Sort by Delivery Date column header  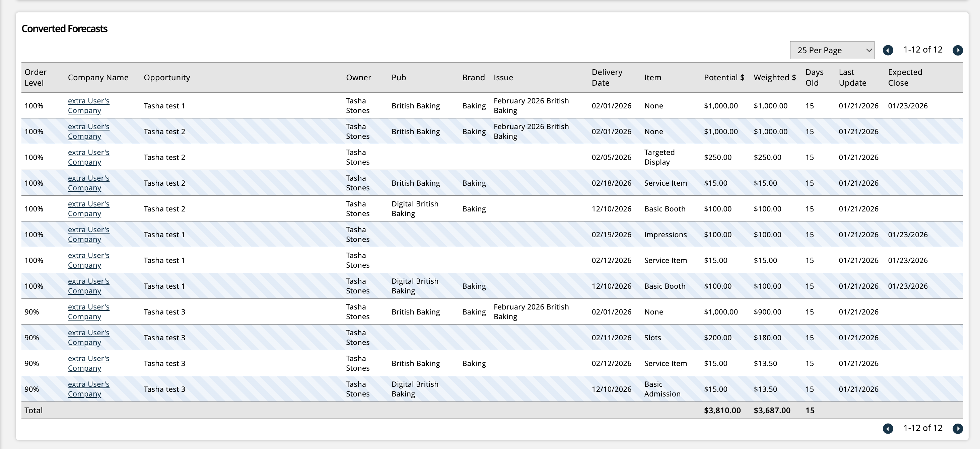pyautogui.click(x=607, y=78)
